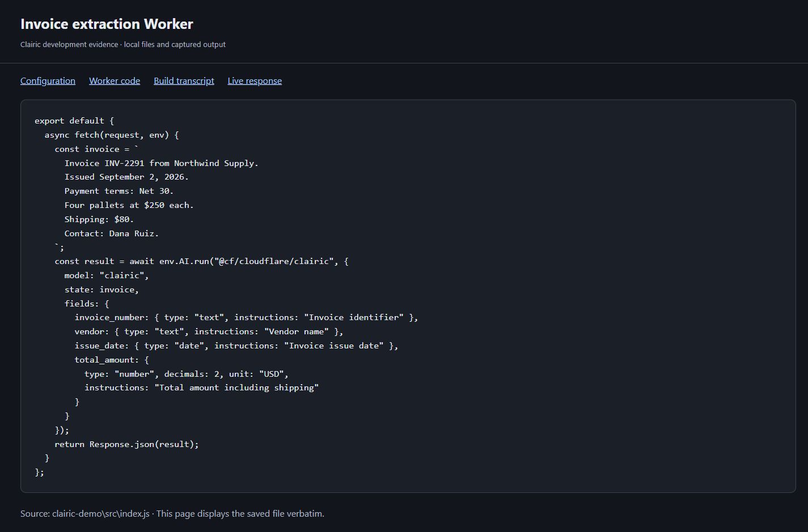Click the "vendor" field definition line
Screen dimensions: 808x532
(209, 331)
